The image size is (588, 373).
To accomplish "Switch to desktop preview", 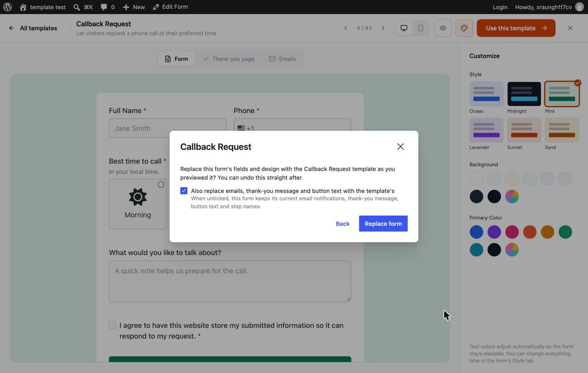I will click(404, 28).
